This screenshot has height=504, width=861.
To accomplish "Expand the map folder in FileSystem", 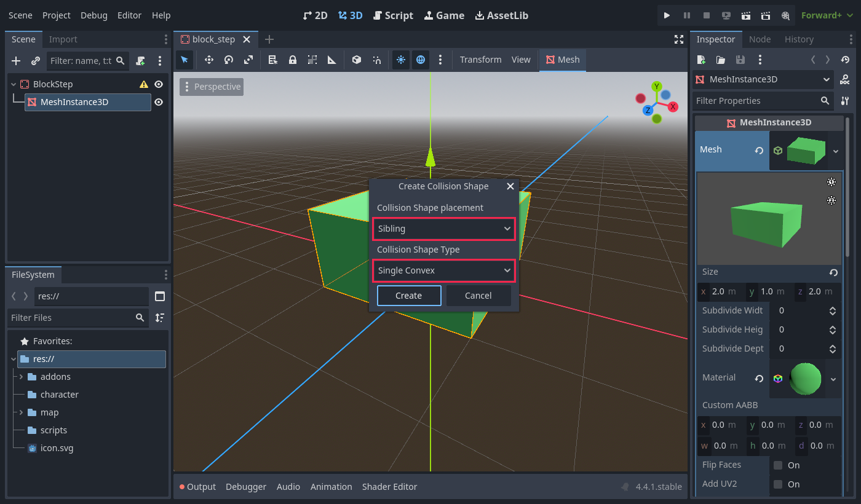I will click(x=21, y=412).
